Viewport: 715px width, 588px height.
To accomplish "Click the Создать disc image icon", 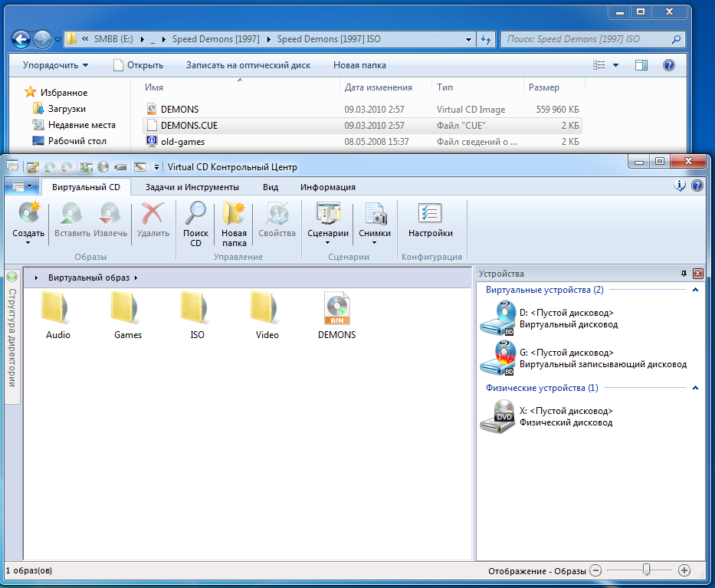I will pos(28,213).
